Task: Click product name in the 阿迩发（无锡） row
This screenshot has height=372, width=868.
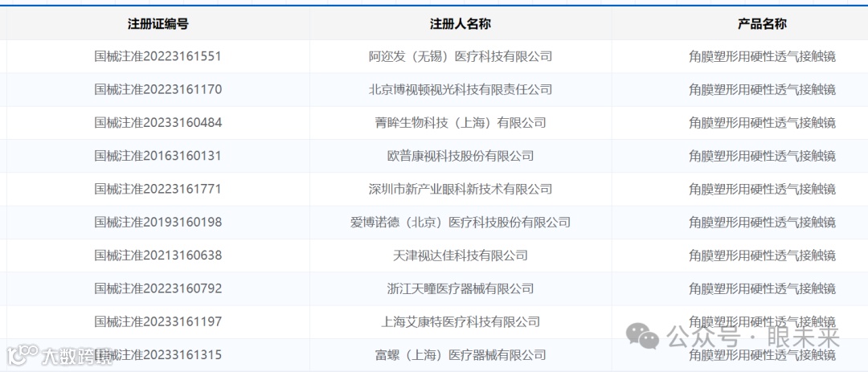Action: [762, 56]
